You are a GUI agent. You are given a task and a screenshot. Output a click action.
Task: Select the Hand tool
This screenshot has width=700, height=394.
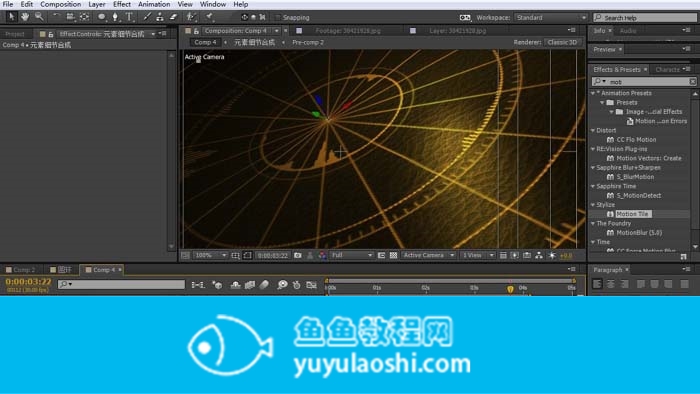tap(25, 17)
